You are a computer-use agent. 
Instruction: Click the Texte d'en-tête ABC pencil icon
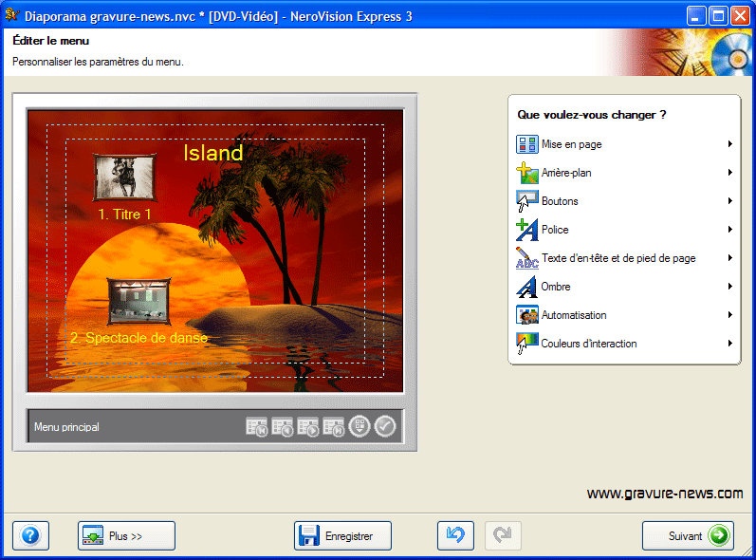coord(527,258)
